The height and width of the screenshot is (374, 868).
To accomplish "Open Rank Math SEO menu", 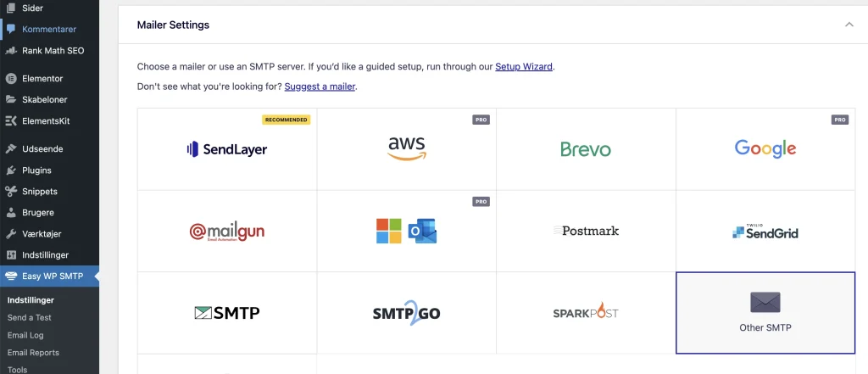I will 49,50.
